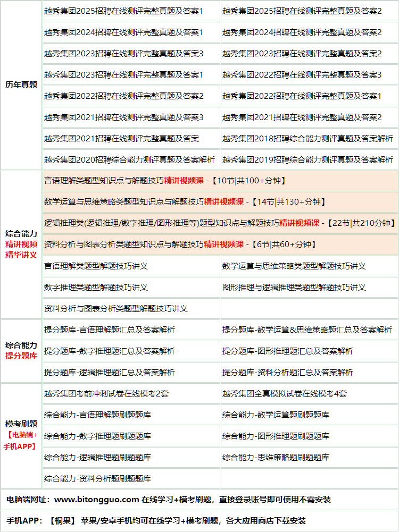The image size is (399, 532).
Task: Select 越秀集团2021招聘在线测评完整真题及答案3
Action: pyautogui.click(x=123, y=117)
